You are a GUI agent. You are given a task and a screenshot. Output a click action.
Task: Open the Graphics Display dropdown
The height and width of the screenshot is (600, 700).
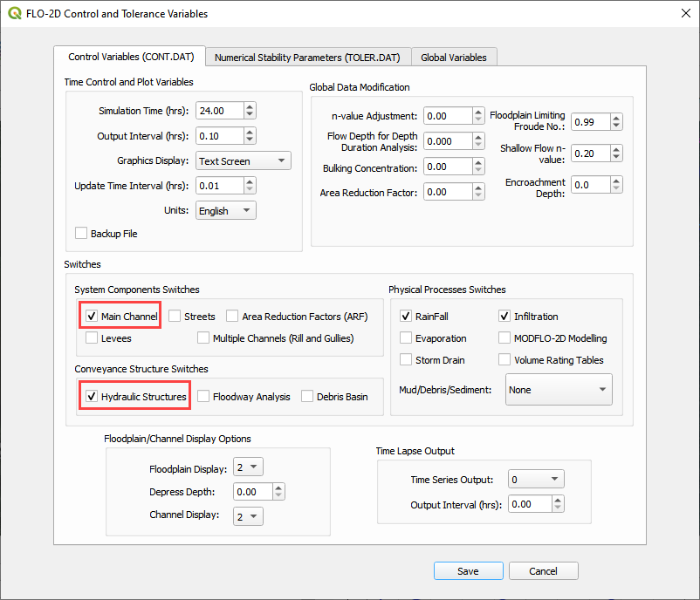[x=243, y=161]
